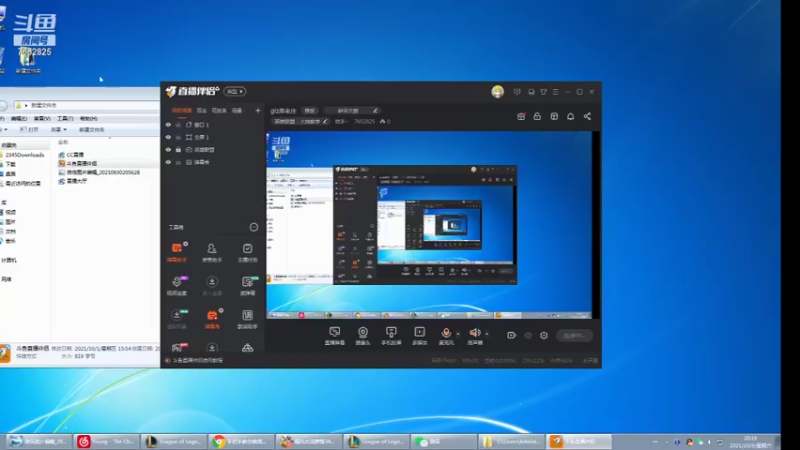Open the 工具(T) menu in Explorer
Image resolution: width=800 pixels, height=450 pixels.
[x=65, y=118]
